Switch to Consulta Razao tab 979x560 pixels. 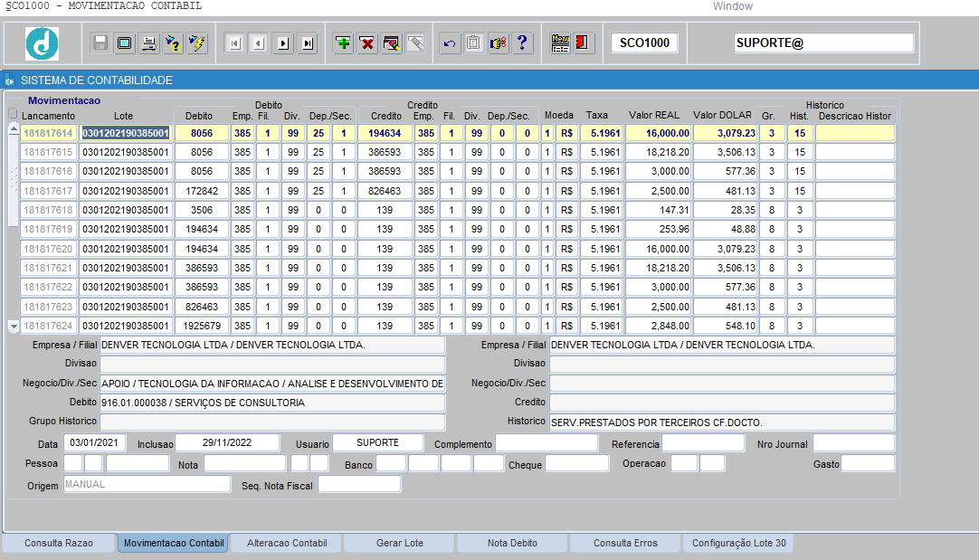click(x=59, y=543)
